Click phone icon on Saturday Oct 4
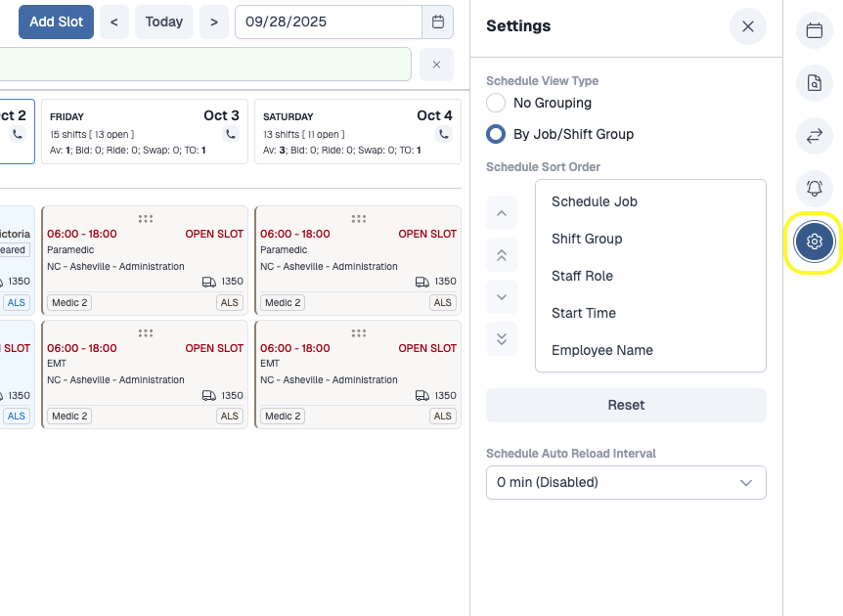 point(444,134)
